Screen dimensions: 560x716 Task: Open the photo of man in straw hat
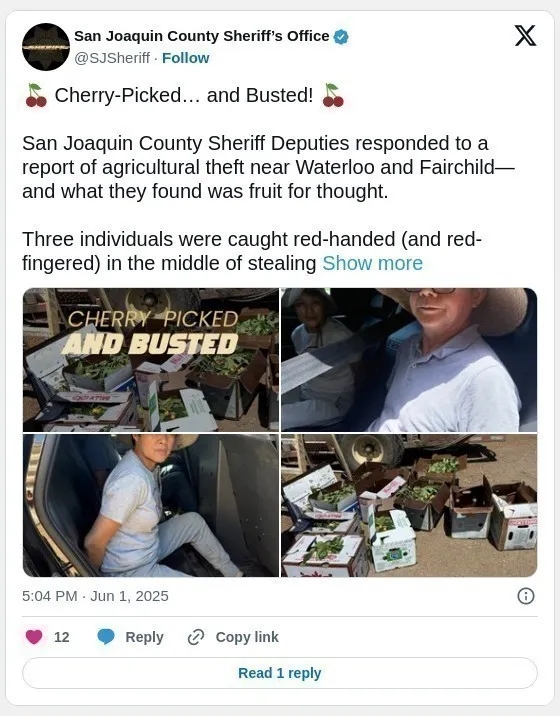409,360
